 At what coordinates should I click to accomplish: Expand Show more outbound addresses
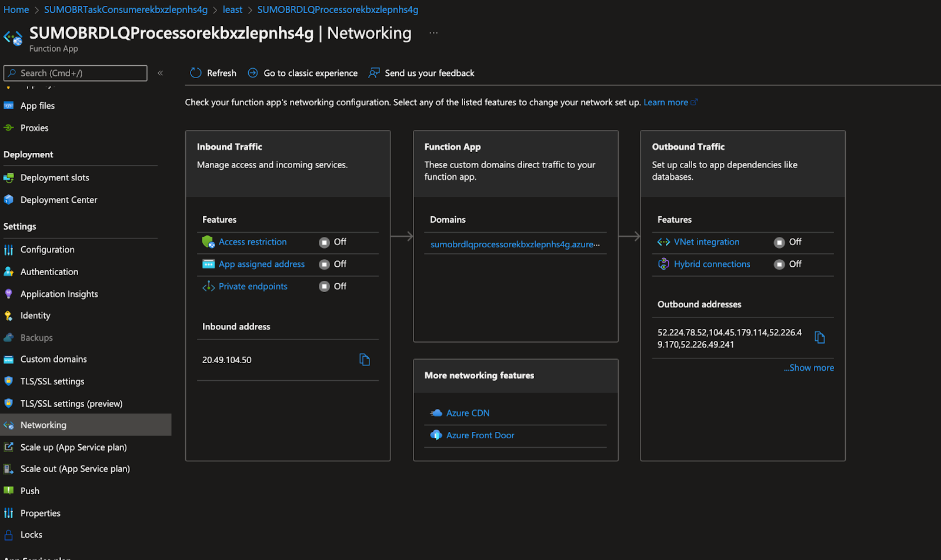[x=808, y=367]
